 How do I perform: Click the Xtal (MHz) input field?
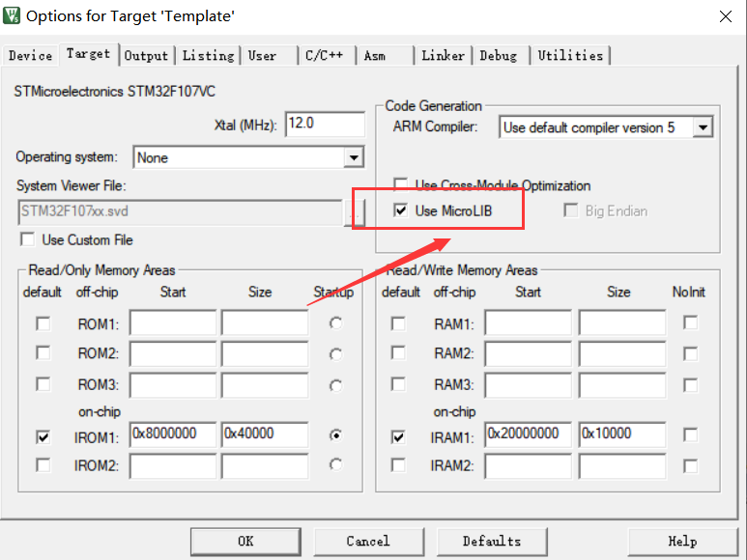pyautogui.click(x=325, y=125)
